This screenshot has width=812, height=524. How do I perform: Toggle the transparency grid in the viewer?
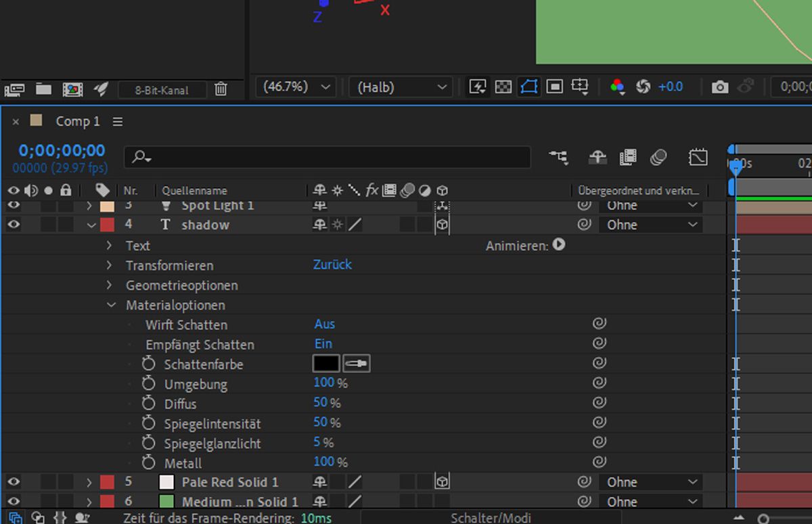pyautogui.click(x=503, y=87)
